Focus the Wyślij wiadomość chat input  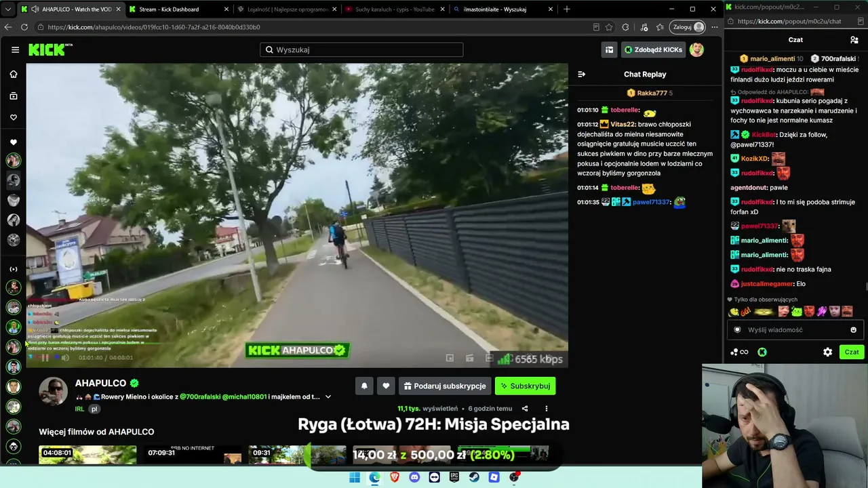click(x=795, y=330)
